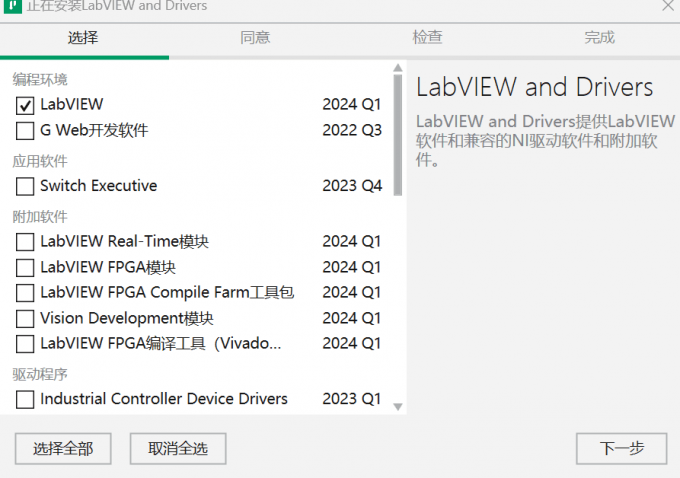The image size is (680, 478).
Task: Click the scrollbar down arrow
Action: (398, 407)
